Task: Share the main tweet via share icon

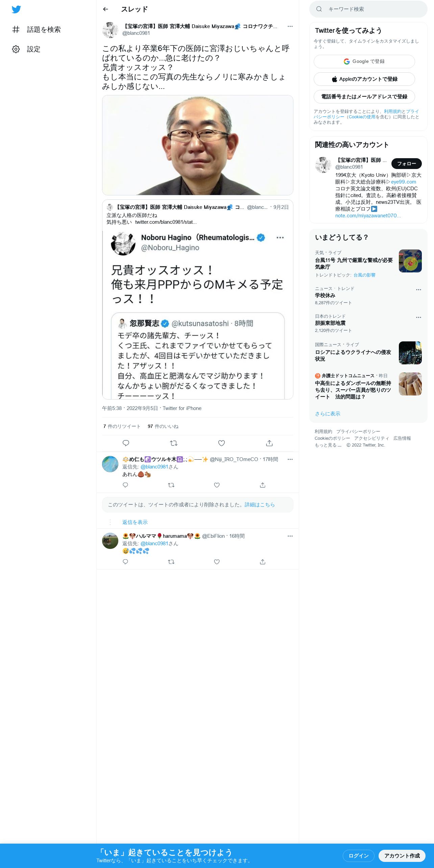Action: click(269, 443)
